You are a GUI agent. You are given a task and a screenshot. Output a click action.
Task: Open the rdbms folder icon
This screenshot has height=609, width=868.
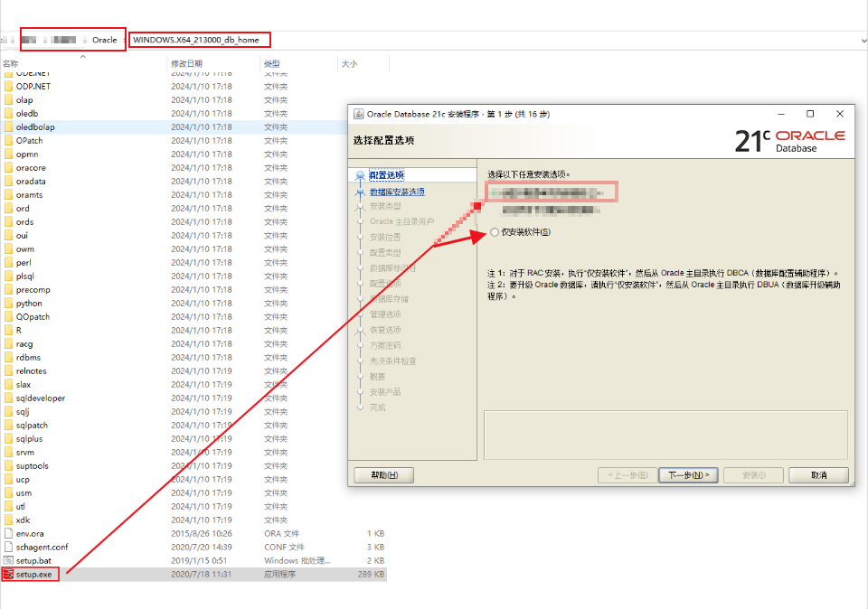click(x=8, y=357)
